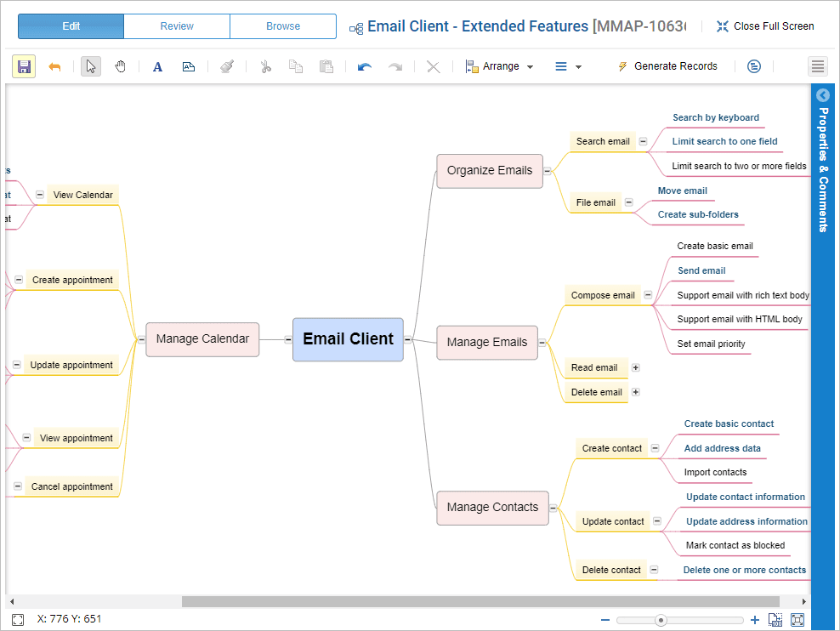Switch to the Review tab
Image resolution: width=840 pixels, height=631 pixels.
177,26
